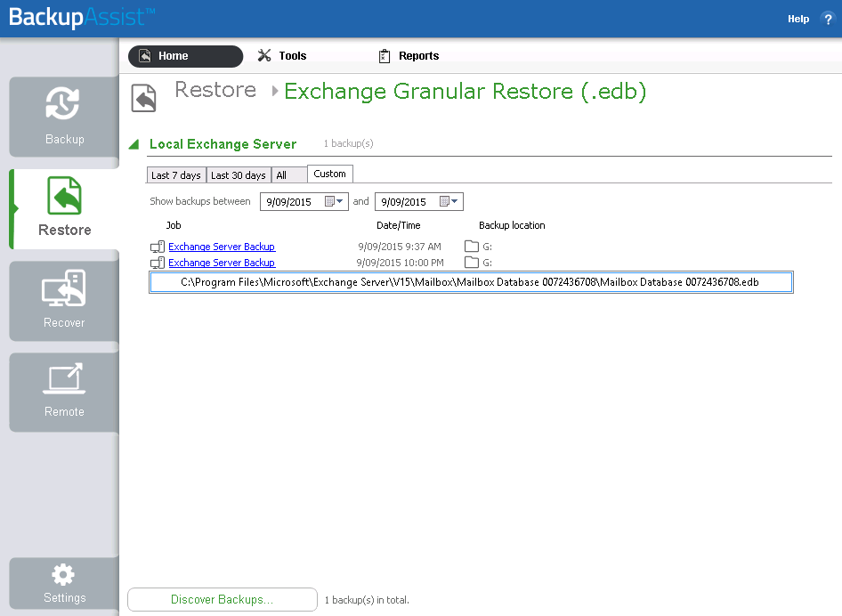Open the Remote sidebar section
This screenshot has width=842, height=616.
(64, 392)
